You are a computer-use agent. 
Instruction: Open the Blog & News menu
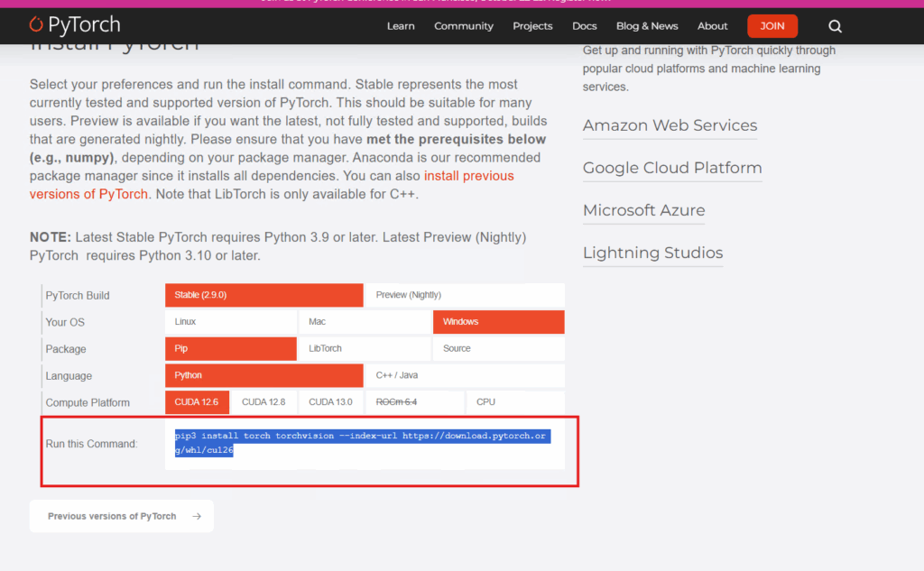[647, 26]
